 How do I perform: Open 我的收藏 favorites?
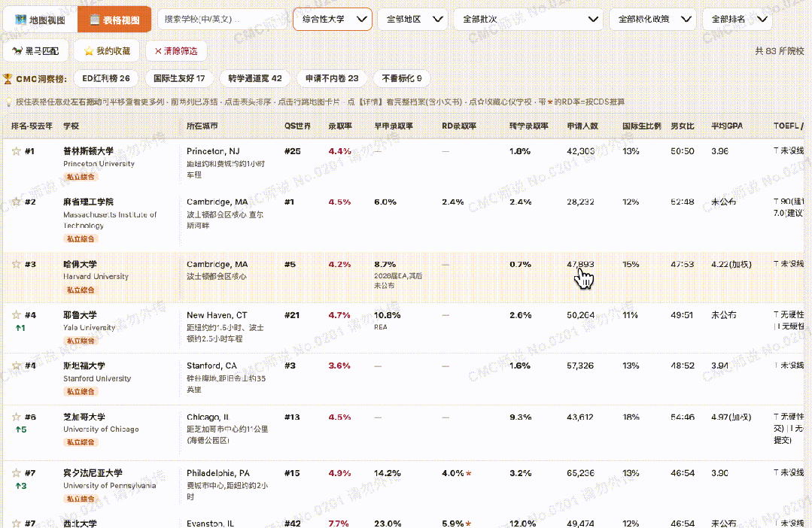(107, 50)
